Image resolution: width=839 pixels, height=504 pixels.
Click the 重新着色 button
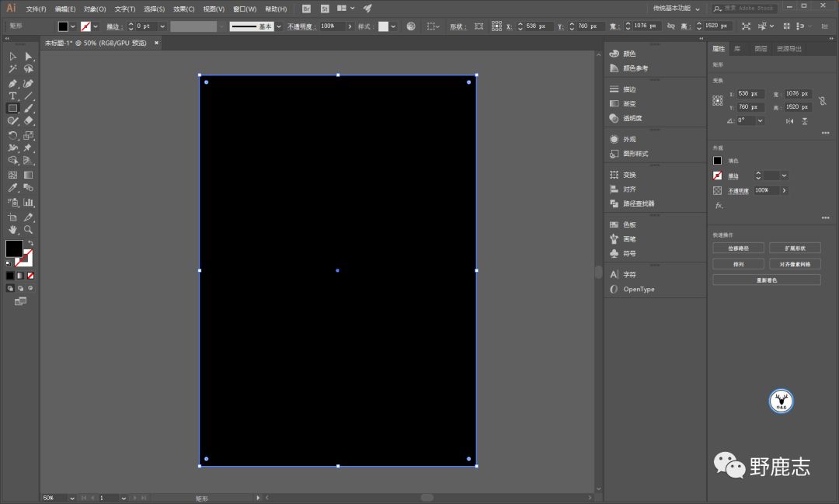pyautogui.click(x=766, y=280)
